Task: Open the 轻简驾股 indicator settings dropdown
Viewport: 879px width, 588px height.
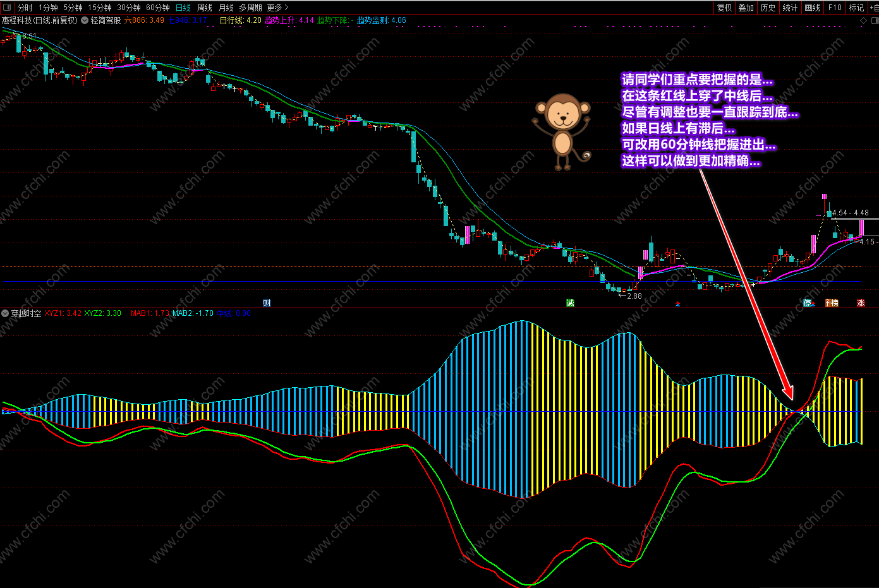Action: (x=85, y=20)
